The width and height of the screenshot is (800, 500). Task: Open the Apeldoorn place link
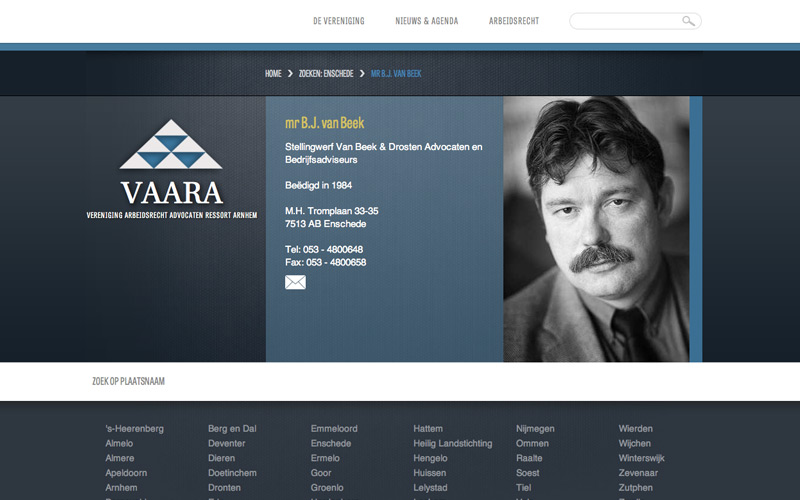point(126,473)
